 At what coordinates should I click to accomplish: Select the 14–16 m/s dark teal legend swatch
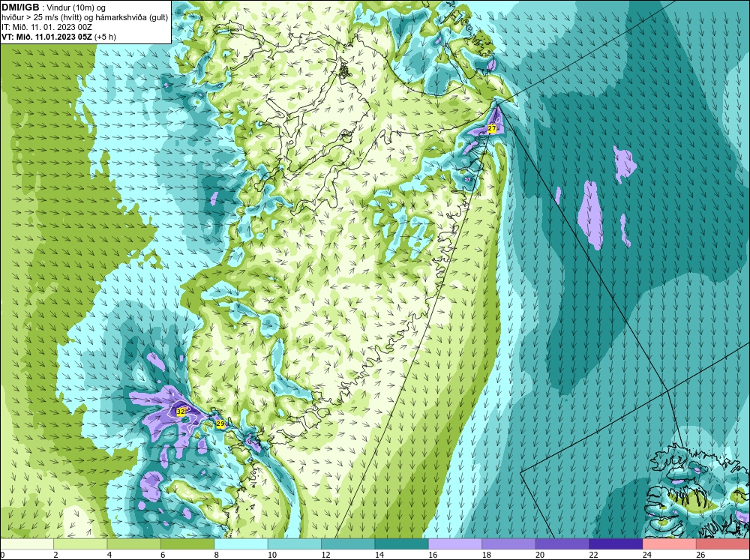click(402, 544)
